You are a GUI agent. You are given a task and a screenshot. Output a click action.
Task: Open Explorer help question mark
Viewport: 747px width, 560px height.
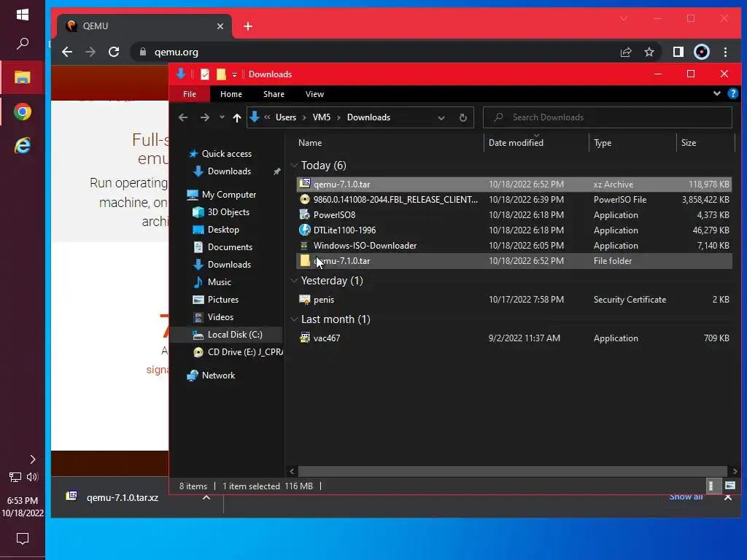(733, 94)
